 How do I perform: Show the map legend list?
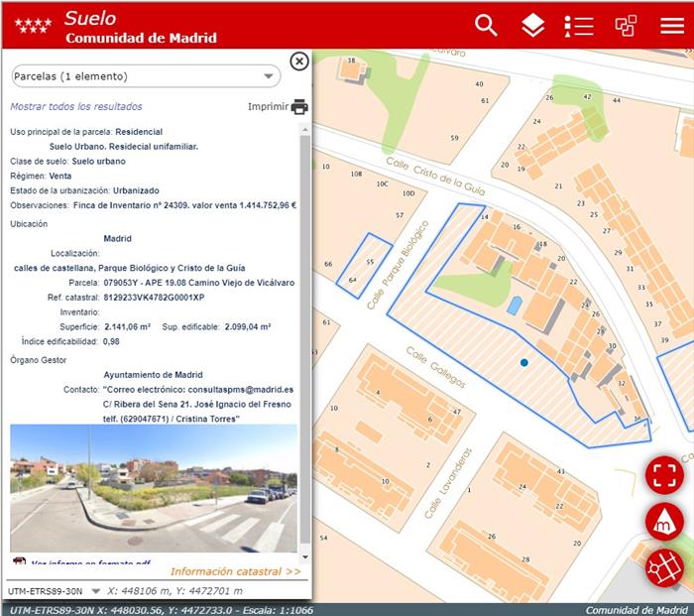pos(579,26)
